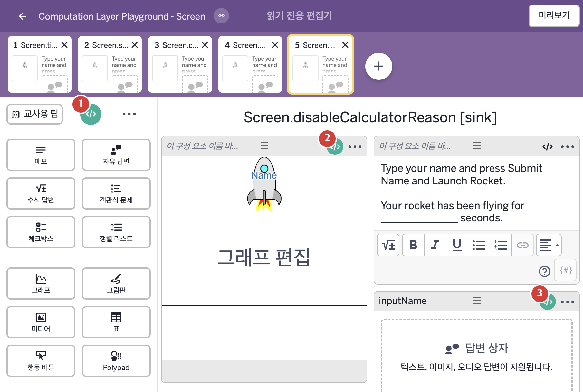Open the screen options three-dot menu
The height and width of the screenshot is (392, 583).
click(x=129, y=114)
